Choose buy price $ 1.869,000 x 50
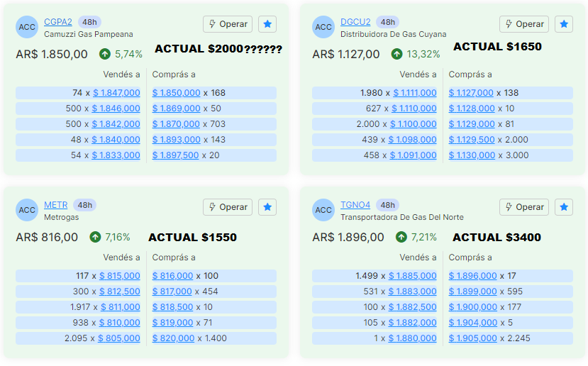588x366 pixels. (176, 109)
